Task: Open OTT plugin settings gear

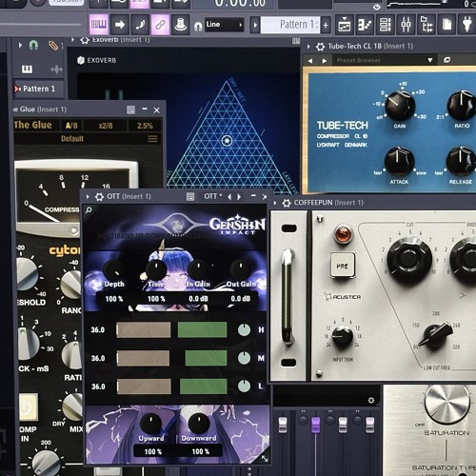Action: [99, 197]
